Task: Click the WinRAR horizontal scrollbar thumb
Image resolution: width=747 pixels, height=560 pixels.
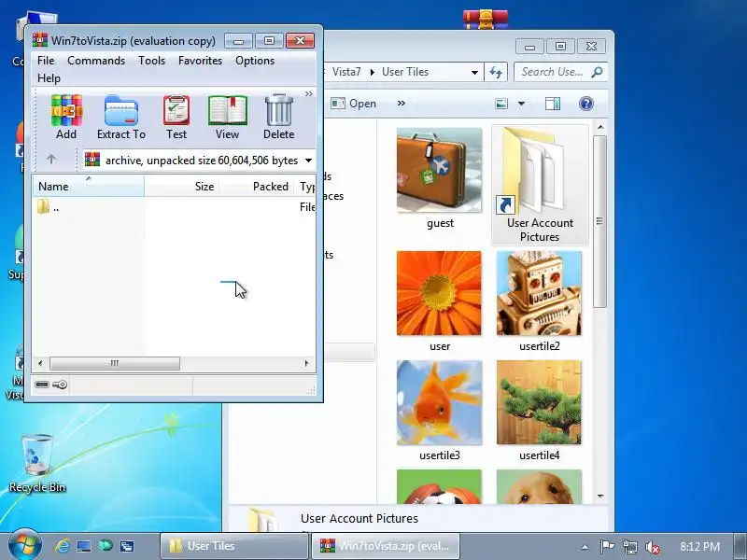Action: click(115, 363)
